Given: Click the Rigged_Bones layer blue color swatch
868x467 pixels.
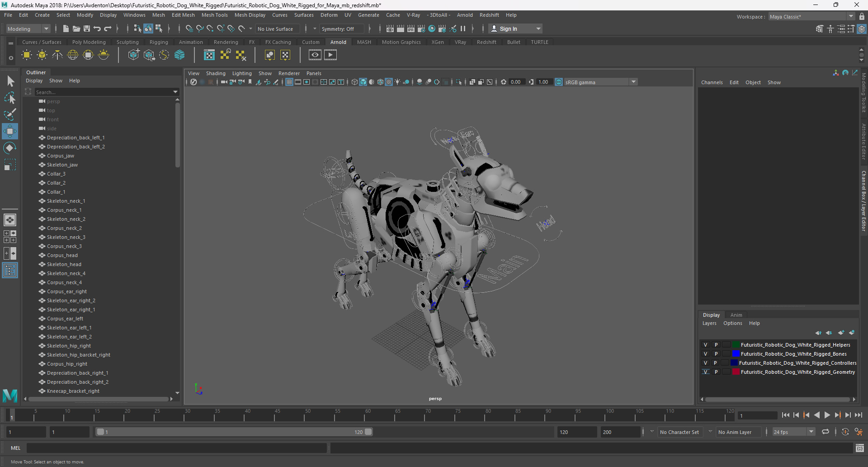Looking at the screenshot, I should [736, 354].
